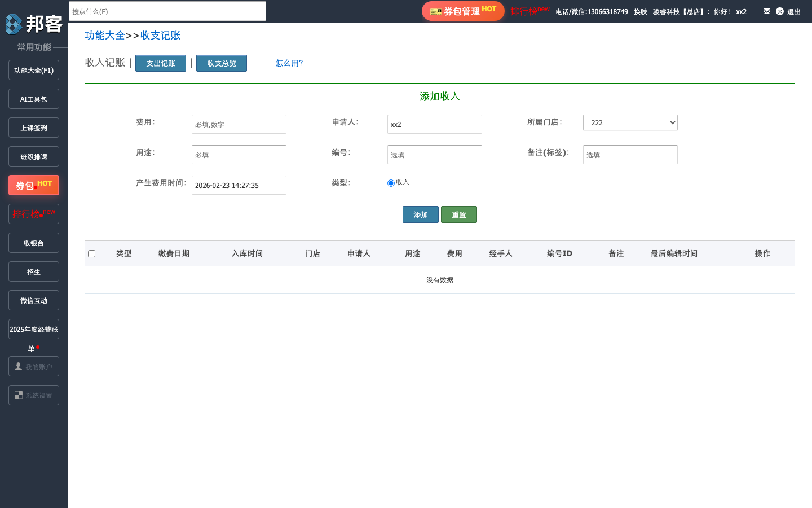Open 收银台 from the sidebar
This screenshot has height=508, width=812.
pos(33,242)
